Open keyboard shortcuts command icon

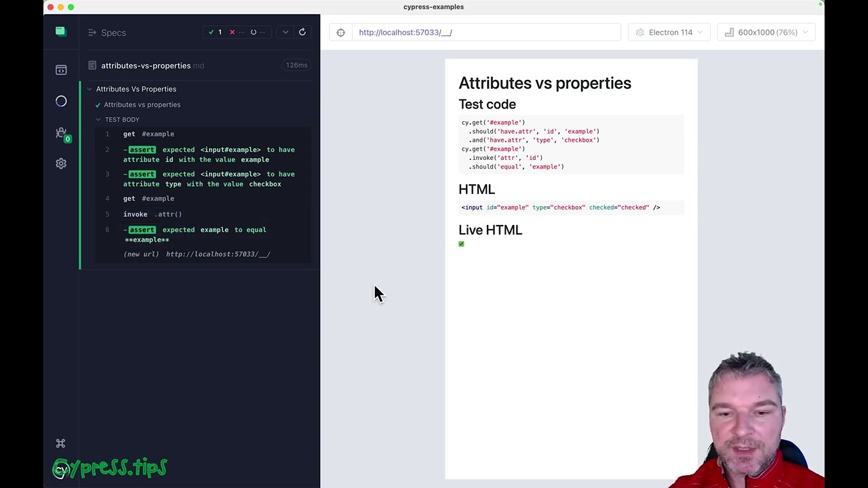coord(60,443)
